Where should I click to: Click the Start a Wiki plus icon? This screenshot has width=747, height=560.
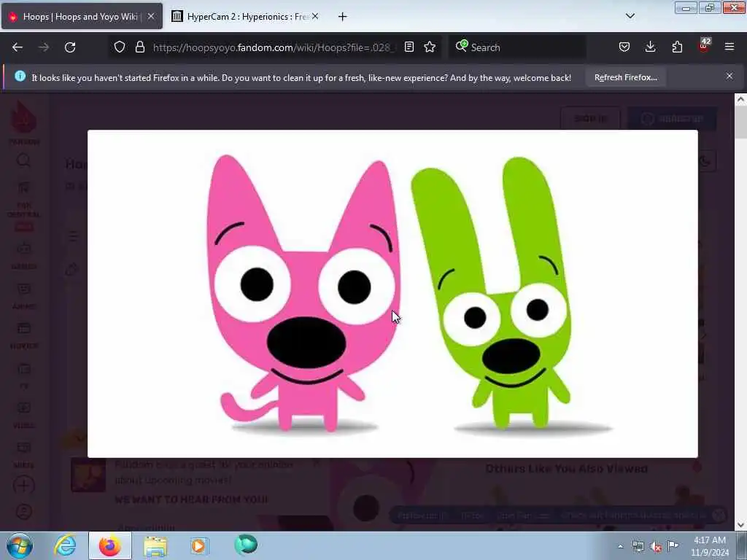tap(23, 485)
